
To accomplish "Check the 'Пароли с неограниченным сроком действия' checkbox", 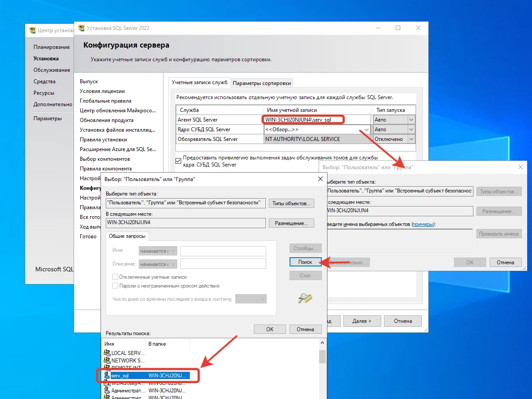I will (x=115, y=286).
